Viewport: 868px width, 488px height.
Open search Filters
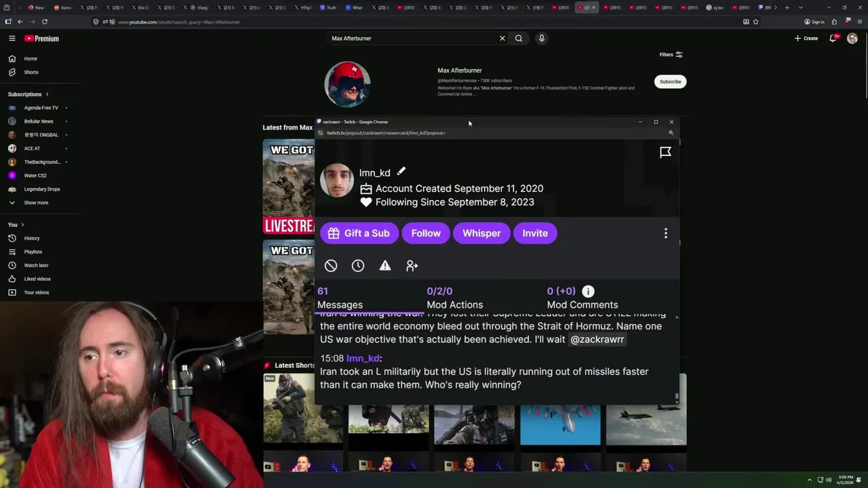tap(671, 54)
